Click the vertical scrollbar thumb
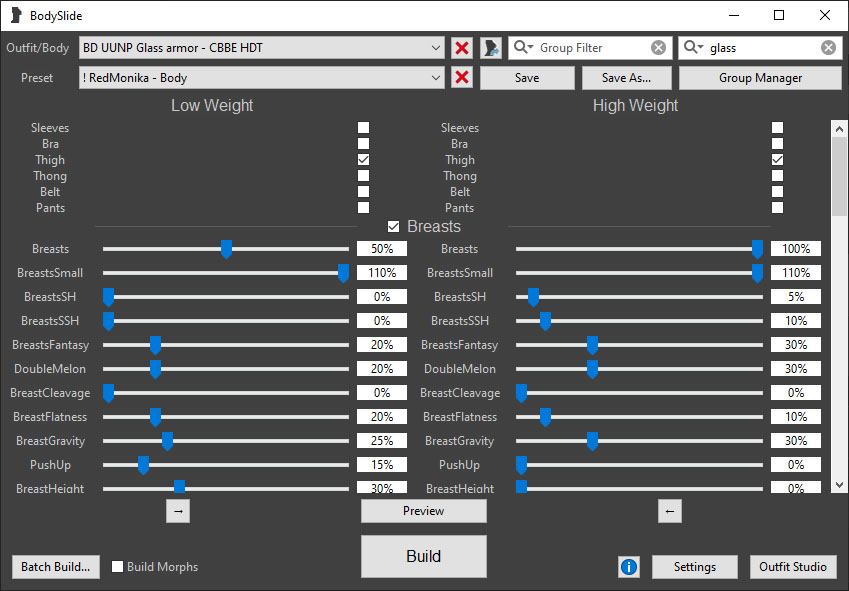 tap(839, 176)
